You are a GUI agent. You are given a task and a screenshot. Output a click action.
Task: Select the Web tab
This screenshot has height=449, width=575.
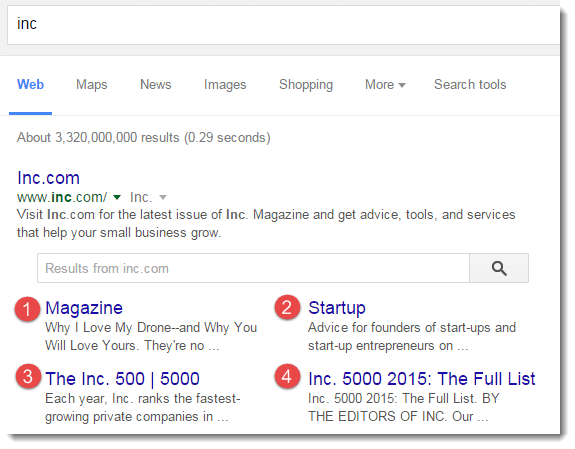pos(30,84)
